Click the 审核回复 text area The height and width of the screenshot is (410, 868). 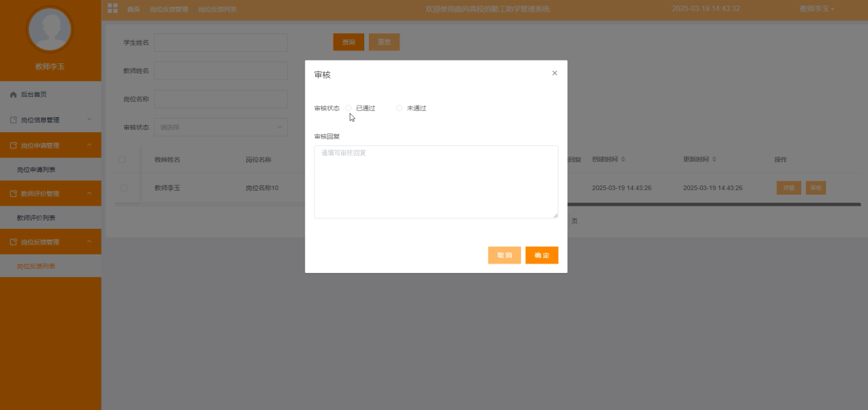coord(436,182)
